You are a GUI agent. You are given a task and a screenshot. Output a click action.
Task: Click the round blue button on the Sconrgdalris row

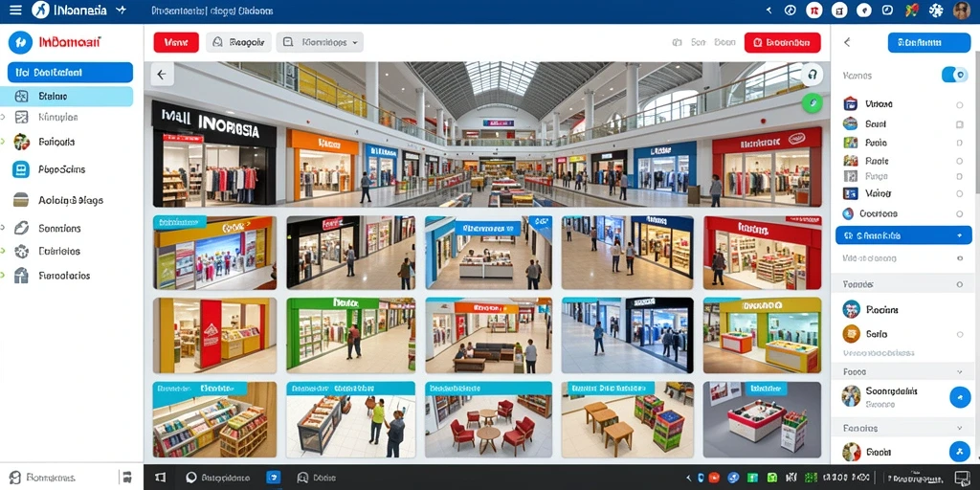pyautogui.click(x=960, y=397)
